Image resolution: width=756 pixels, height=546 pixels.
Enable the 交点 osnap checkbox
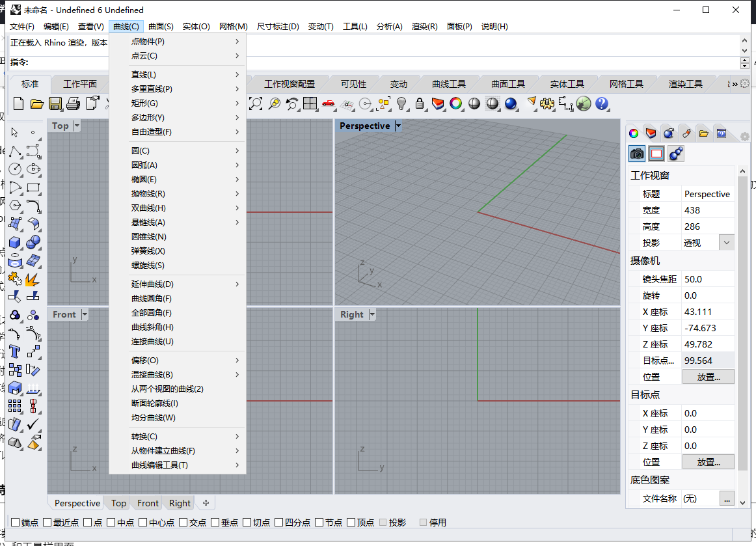[x=183, y=523]
